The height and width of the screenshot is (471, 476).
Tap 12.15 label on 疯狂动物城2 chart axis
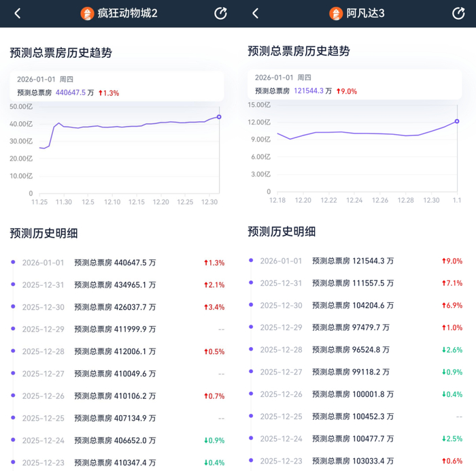(x=137, y=202)
